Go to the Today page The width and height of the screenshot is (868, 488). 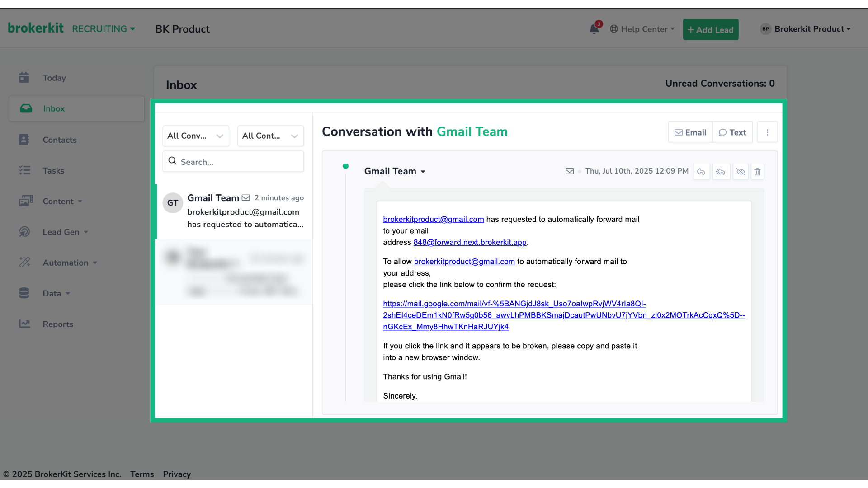[x=54, y=78]
